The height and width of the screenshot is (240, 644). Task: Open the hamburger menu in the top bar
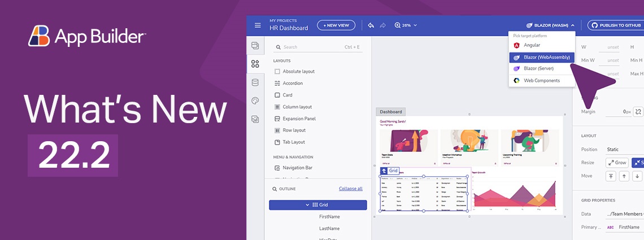[x=258, y=25]
